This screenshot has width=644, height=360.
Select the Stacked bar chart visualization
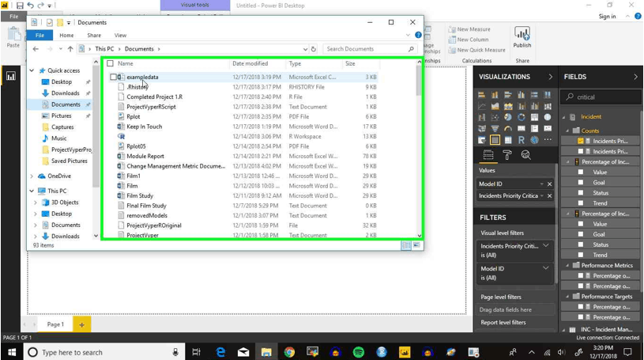[x=482, y=95]
